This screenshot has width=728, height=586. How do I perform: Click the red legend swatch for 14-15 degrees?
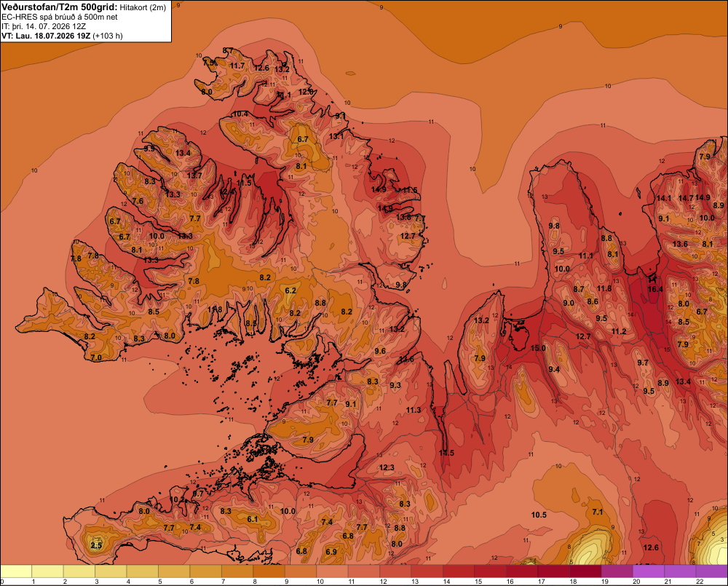click(x=459, y=571)
